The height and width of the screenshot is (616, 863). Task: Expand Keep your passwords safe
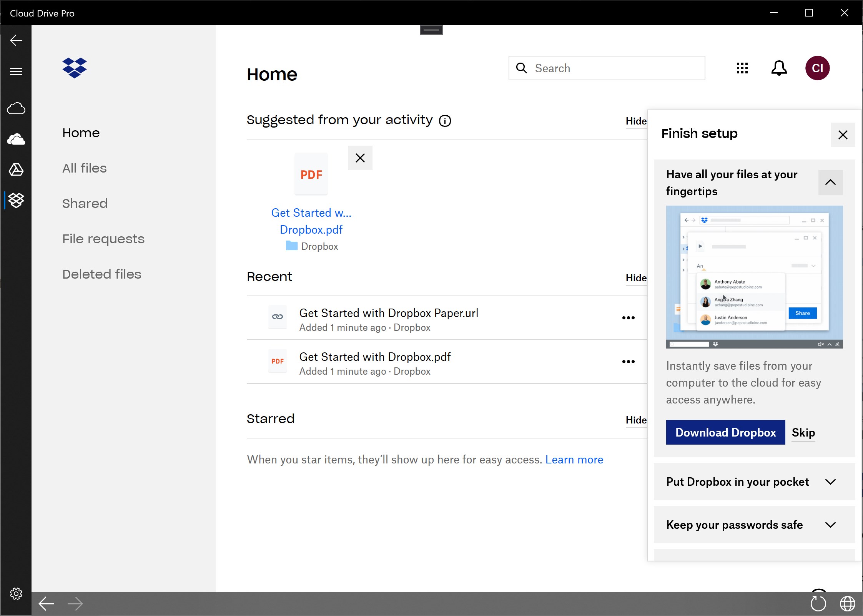(830, 525)
